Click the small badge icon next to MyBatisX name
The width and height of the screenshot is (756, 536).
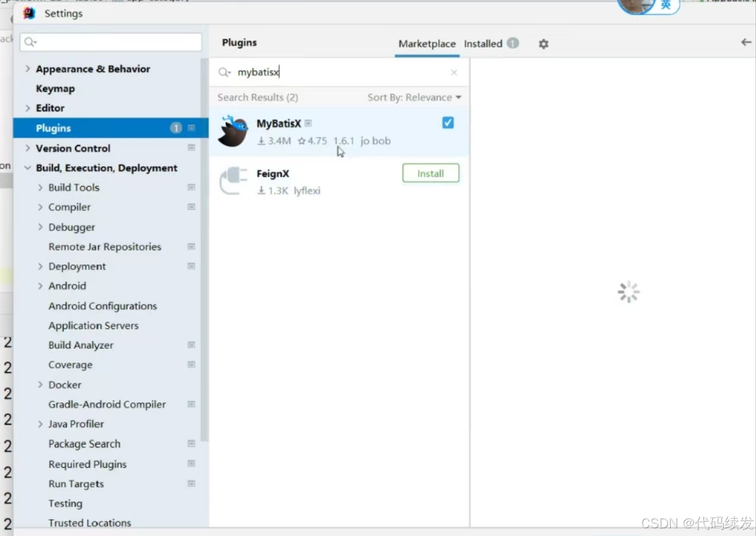coord(308,123)
